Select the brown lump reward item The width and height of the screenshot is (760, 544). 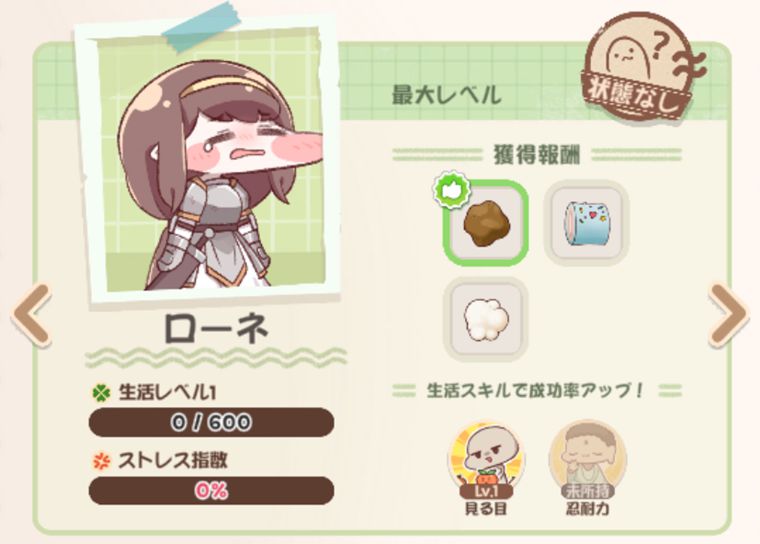[x=486, y=224]
